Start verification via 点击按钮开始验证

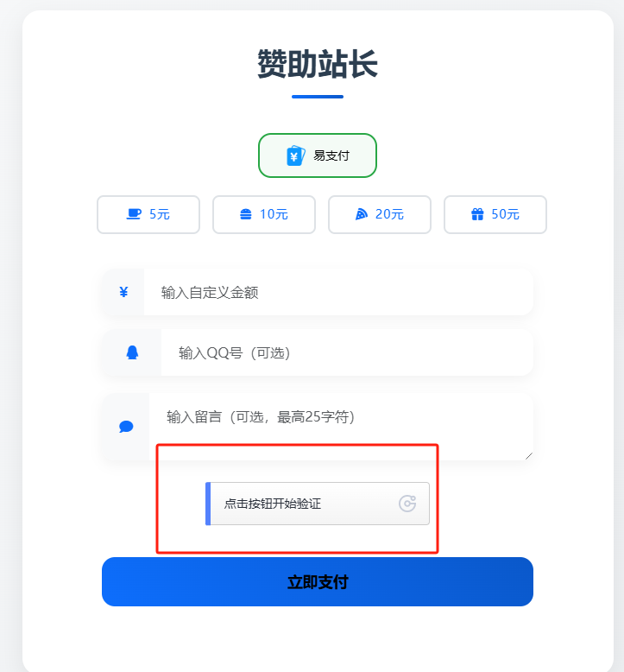tap(318, 504)
